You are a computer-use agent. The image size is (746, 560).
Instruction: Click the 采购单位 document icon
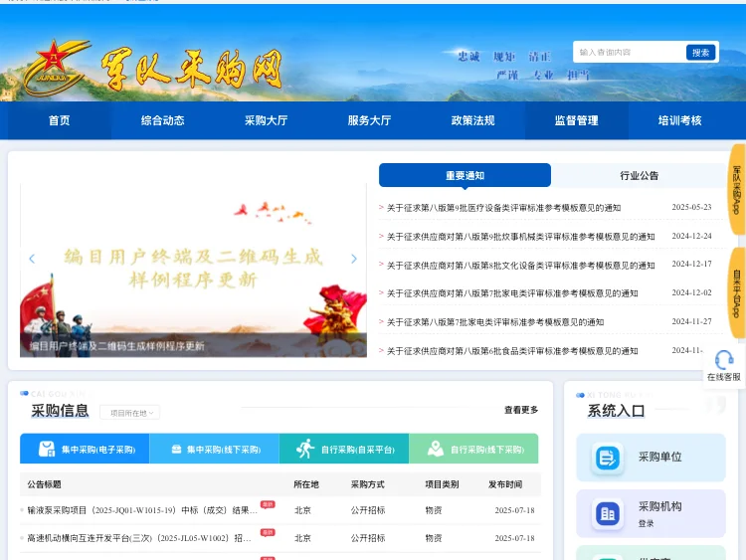click(x=608, y=459)
